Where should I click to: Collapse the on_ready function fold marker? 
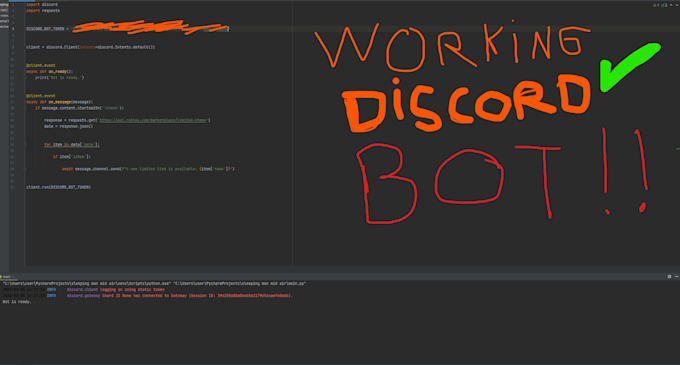click(25, 72)
